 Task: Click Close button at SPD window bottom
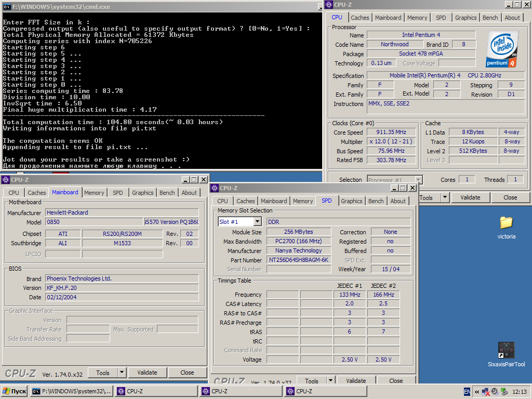396,380
